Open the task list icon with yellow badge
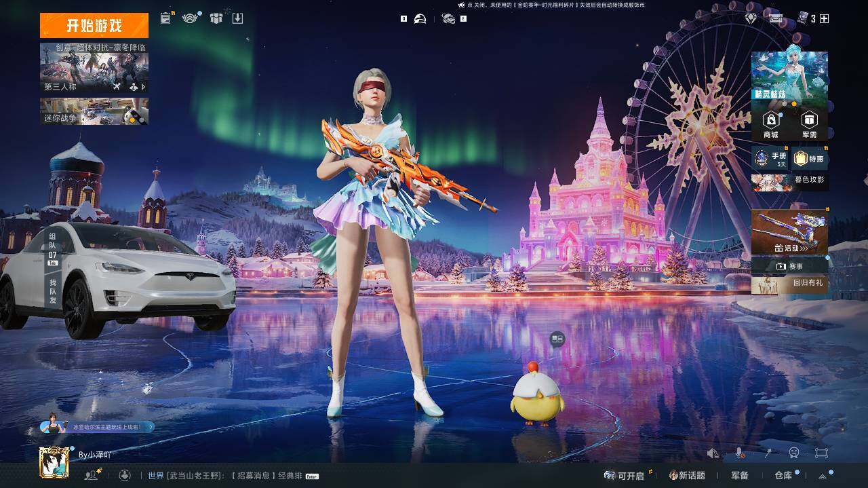Viewport: 868px width, 488px height. [x=165, y=18]
